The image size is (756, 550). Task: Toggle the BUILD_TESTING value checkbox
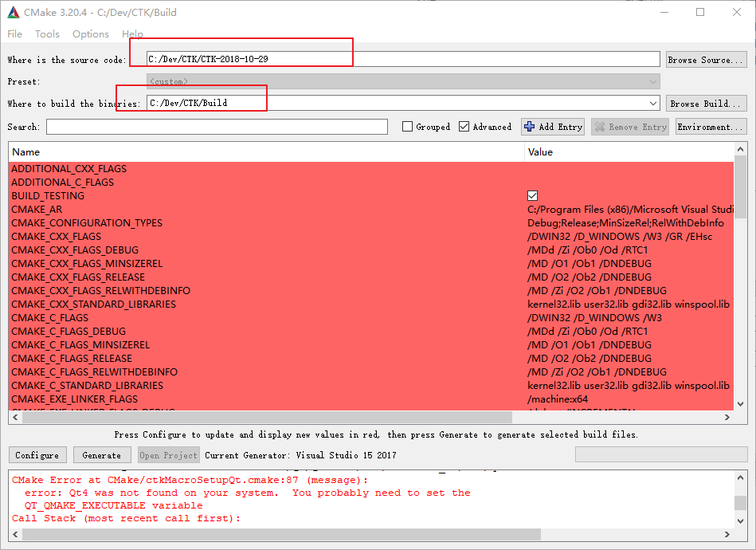[x=532, y=196]
